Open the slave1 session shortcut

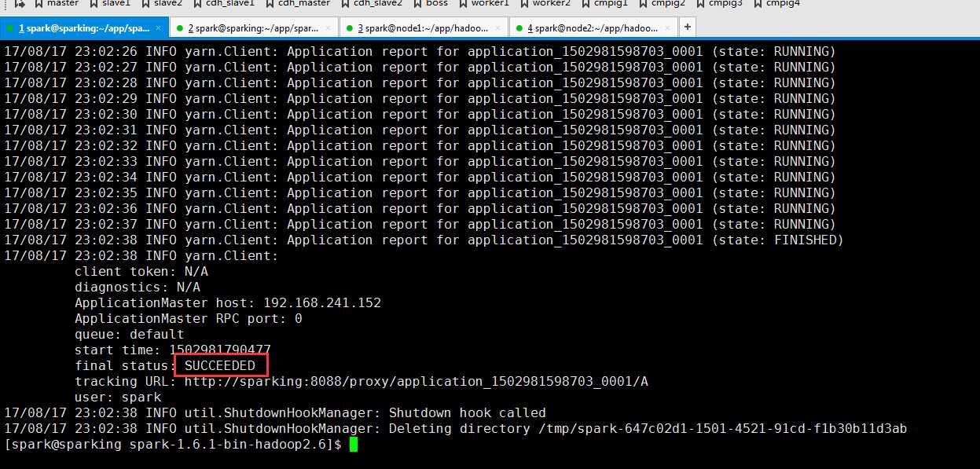point(110,3)
